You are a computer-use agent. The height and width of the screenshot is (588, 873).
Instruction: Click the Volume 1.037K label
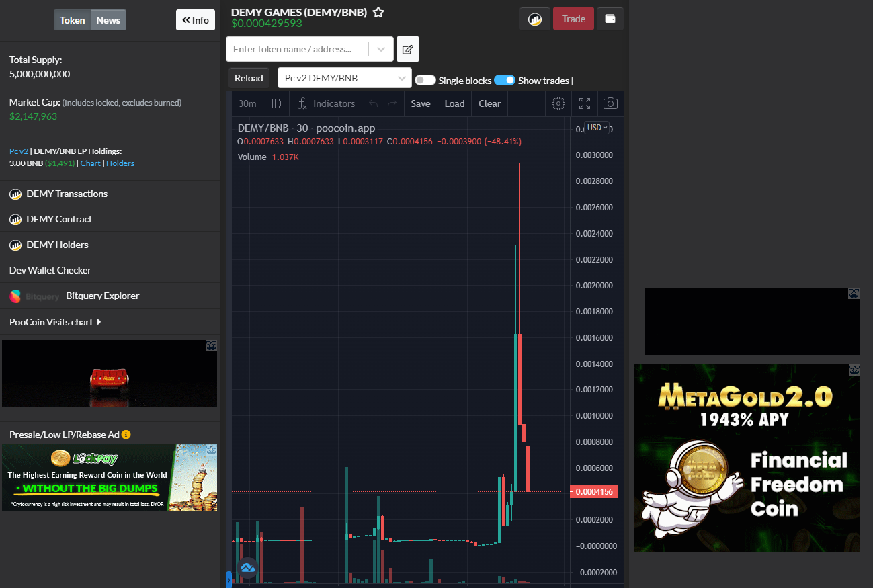(268, 157)
